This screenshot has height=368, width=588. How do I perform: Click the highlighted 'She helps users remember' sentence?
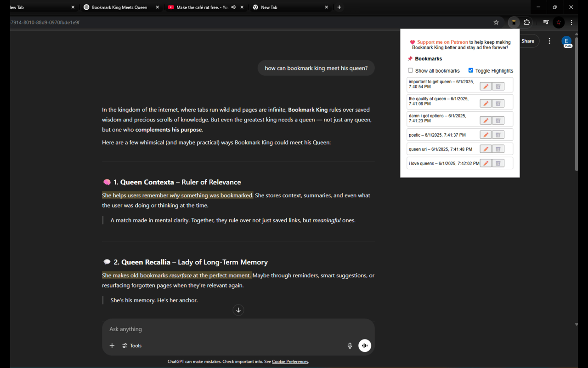click(177, 195)
